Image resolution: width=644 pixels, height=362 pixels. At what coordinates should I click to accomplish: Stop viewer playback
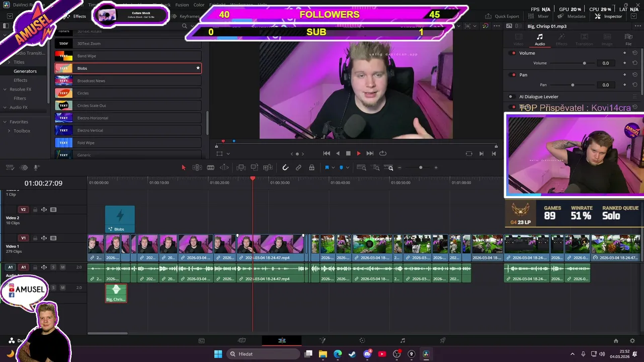pos(348,153)
